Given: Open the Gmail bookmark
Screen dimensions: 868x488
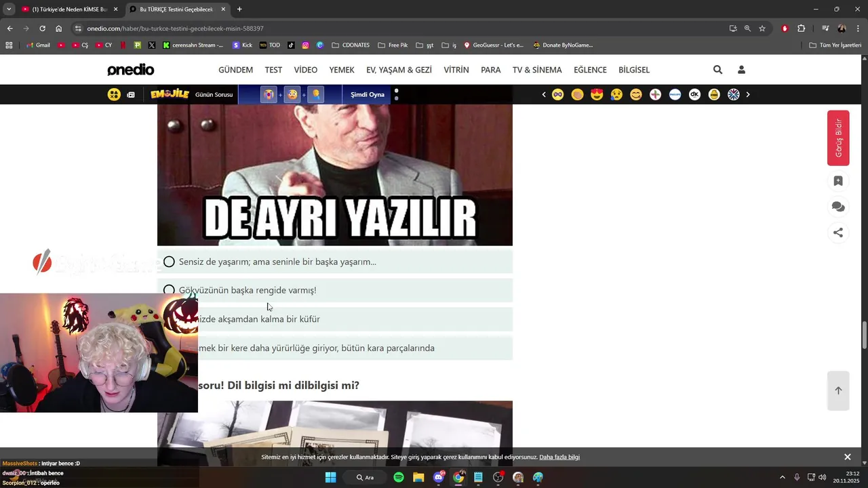Looking at the screenshot, I should (x=38, y=45).
